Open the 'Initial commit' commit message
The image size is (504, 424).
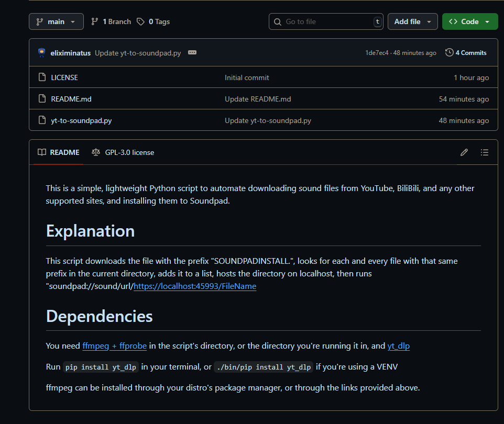pos(247,77)
